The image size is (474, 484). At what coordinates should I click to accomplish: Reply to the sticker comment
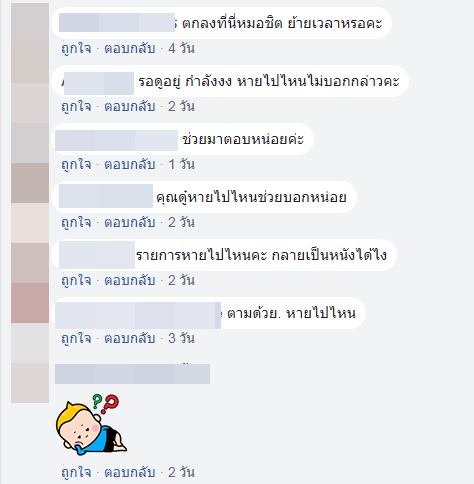(x=130, y=472)
